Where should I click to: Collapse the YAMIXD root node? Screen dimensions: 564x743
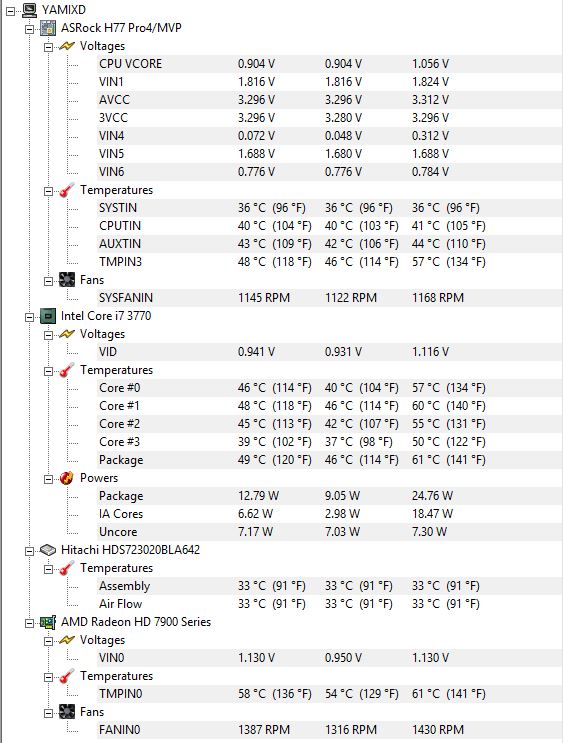pos(10,11)
